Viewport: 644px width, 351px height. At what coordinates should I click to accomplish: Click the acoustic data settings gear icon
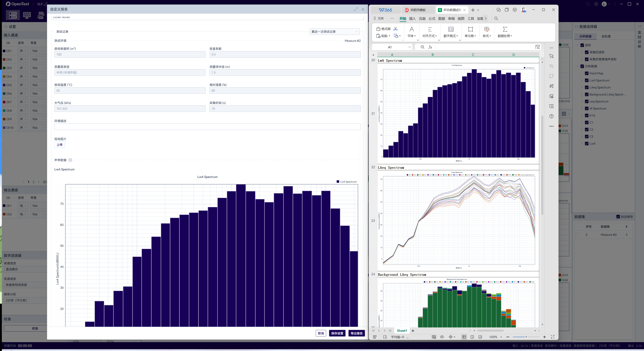70,160
